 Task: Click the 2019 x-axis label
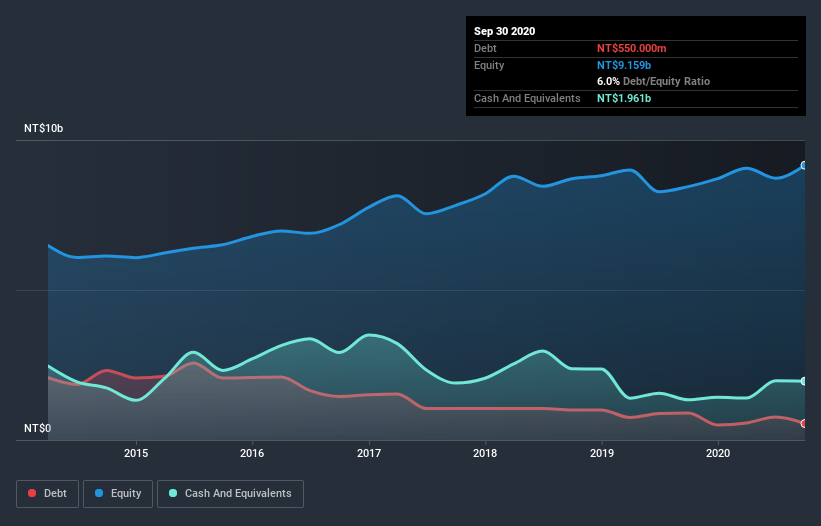pos(602,453)
